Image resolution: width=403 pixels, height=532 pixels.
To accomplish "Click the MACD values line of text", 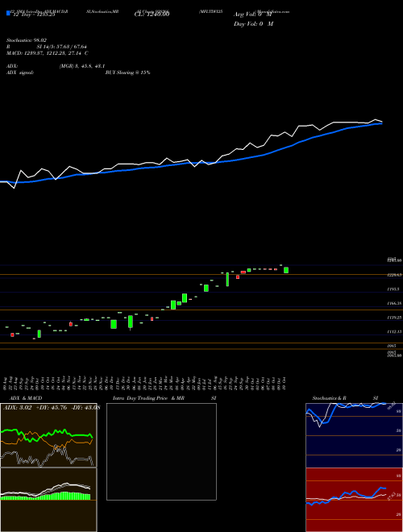I will tap(48, 53).
